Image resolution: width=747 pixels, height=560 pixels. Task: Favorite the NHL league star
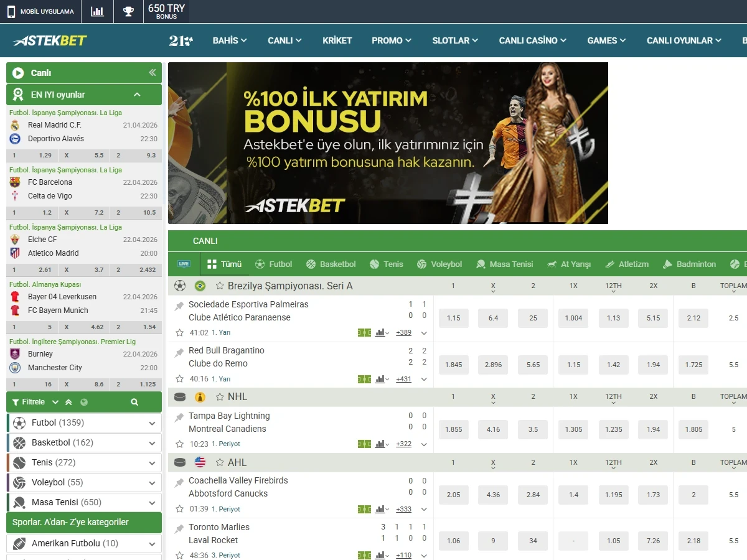click(220, 396)
